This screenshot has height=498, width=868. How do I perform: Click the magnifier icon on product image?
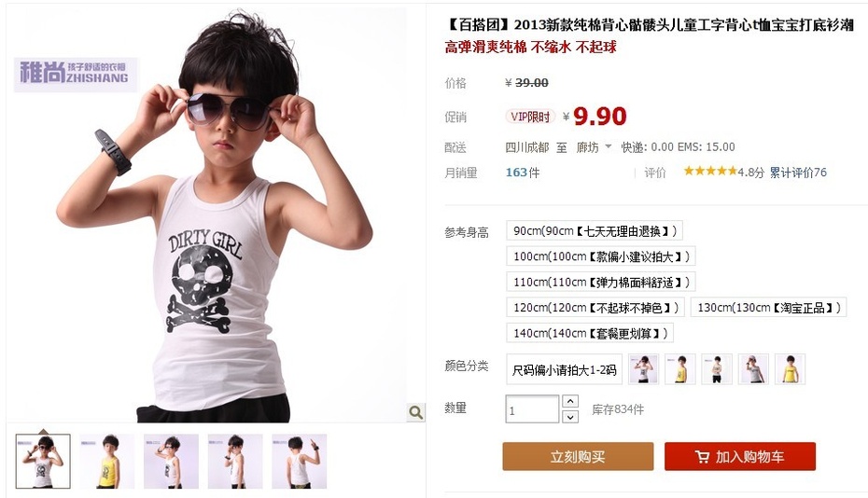415,412
